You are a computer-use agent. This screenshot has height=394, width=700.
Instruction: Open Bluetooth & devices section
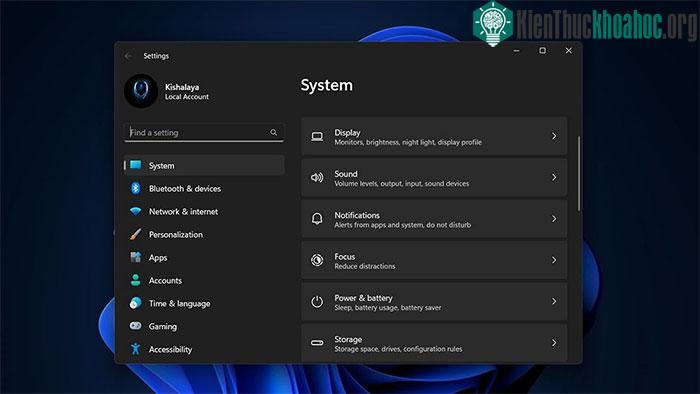pyautogui.click(x=185, y=189)
